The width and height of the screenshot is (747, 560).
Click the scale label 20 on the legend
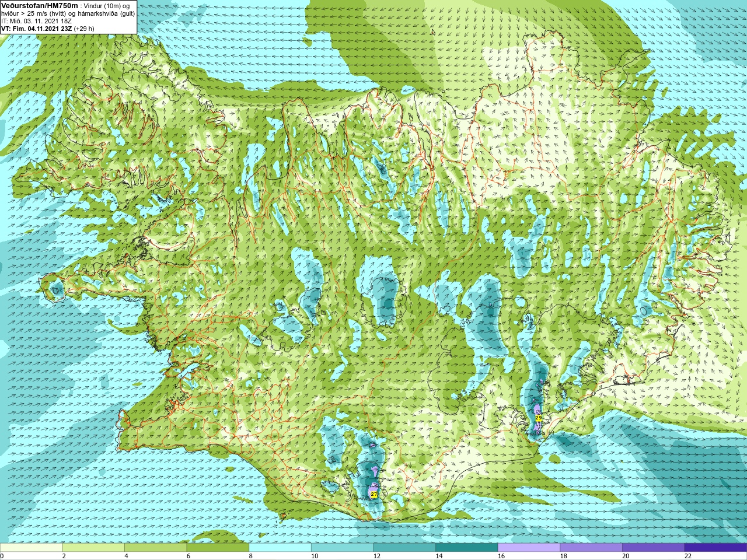[626, 556]
